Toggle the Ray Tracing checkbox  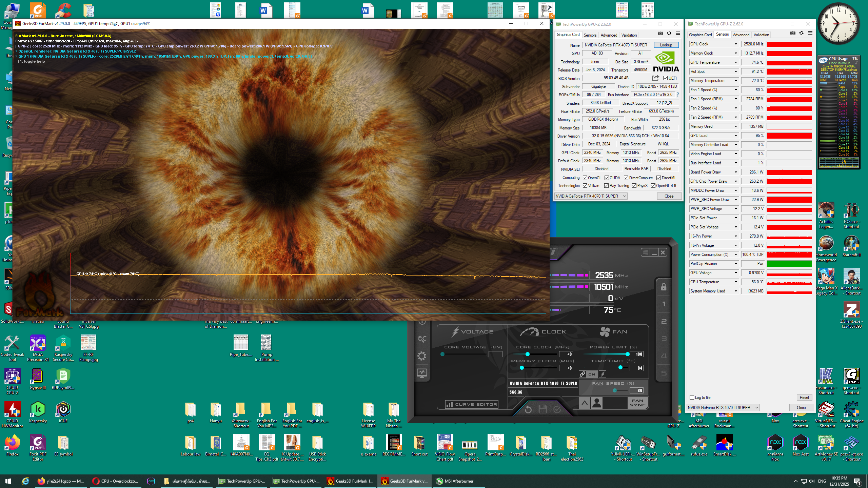(x=606, y=186)
